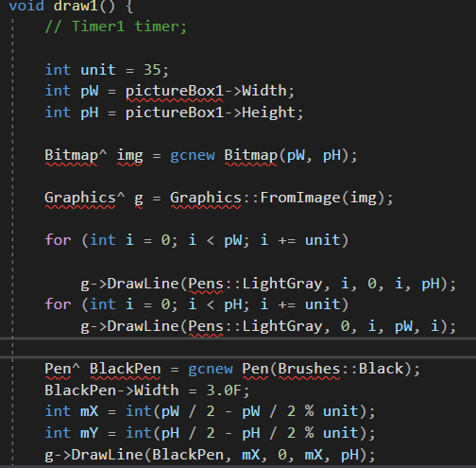Click 'for' in the loop with i < pW
The height and width of the screenshot is (468, 476).
[58, 240]
